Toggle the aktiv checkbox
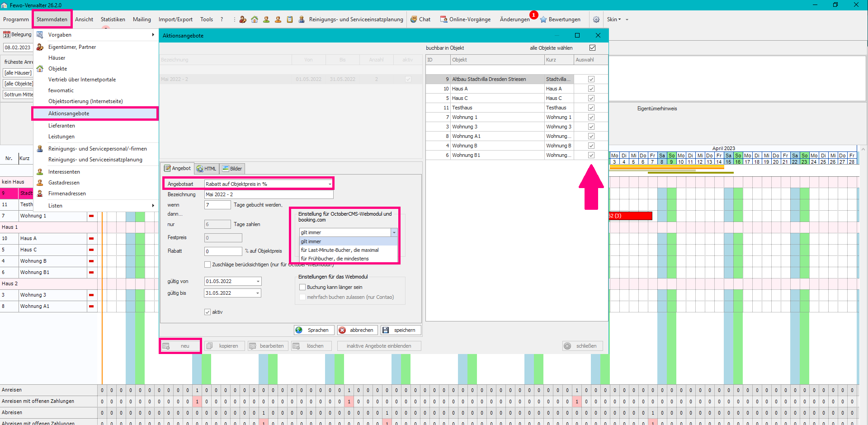 click(x=208, y=312)
